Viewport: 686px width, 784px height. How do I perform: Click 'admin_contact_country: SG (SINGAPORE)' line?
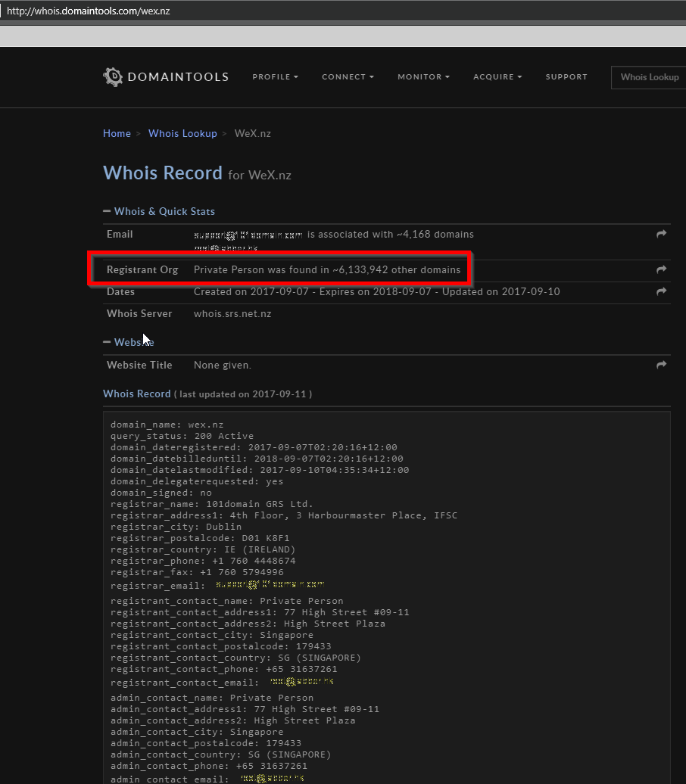220,754
